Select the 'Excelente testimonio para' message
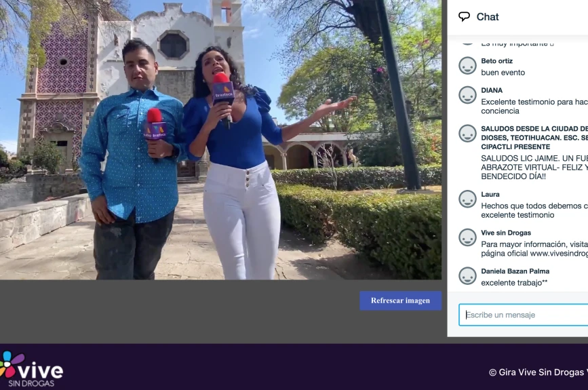This screenshot has width=588, height=390. 534,106
